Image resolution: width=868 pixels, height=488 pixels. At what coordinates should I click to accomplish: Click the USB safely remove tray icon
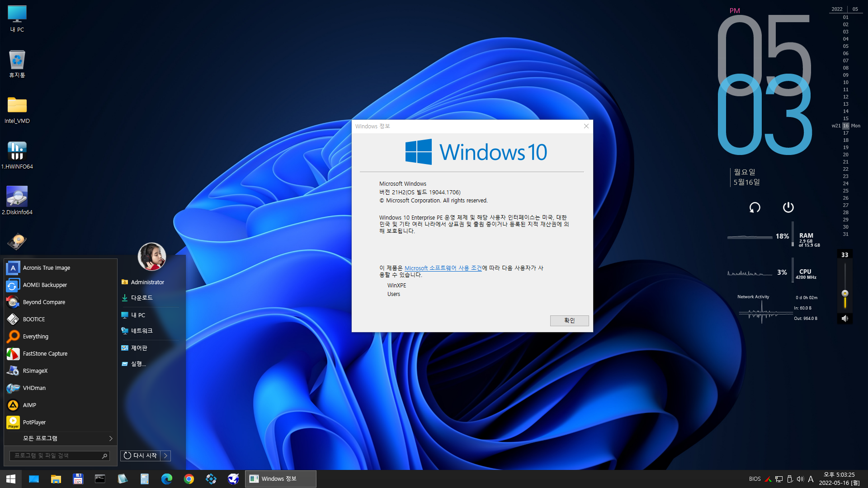[x=790, y=479]
